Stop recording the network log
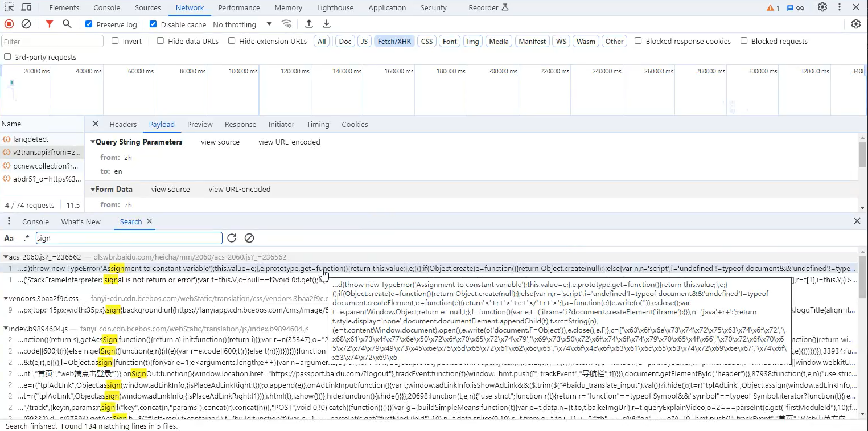This screenshot has width=868, height=431. (x=9, y=24)
